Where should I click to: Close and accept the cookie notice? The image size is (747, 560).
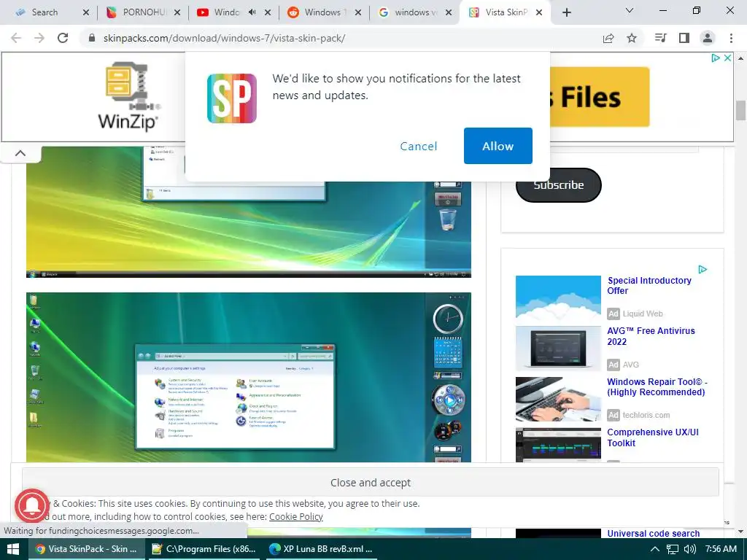(x=370, y=483)
